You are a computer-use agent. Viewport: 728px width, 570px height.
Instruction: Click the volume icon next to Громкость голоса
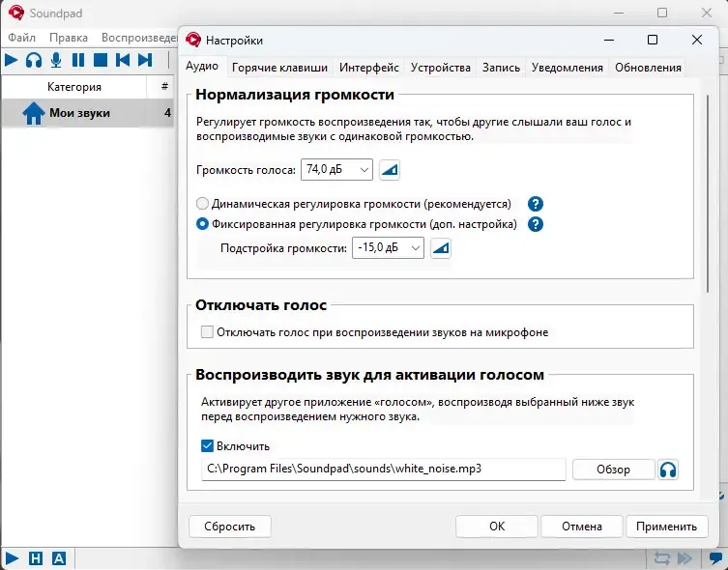(x=389, y=170)
